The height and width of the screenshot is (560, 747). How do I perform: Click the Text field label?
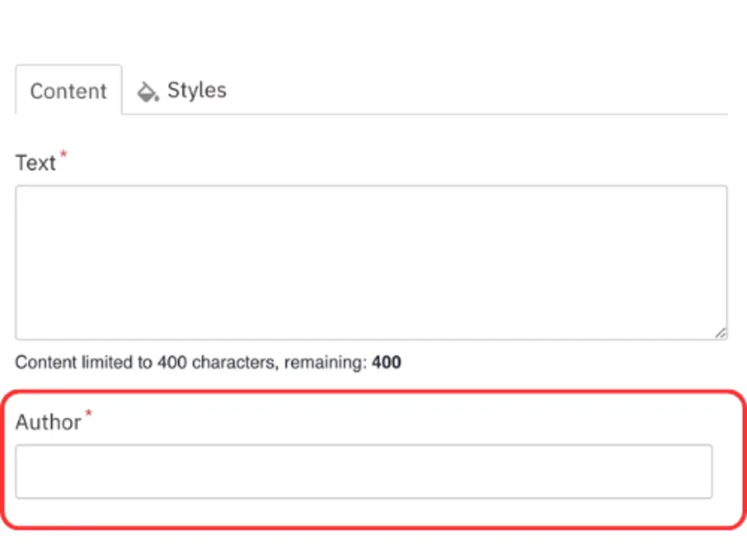click(36, 163)
